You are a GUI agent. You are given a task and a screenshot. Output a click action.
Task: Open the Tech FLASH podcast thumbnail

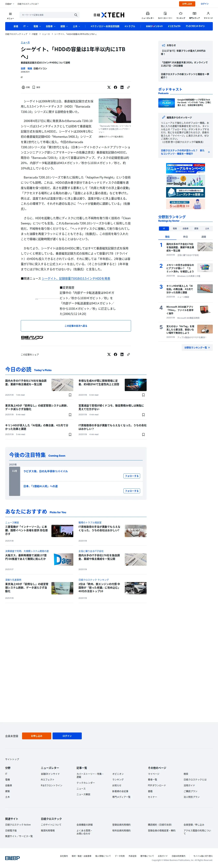166,103
